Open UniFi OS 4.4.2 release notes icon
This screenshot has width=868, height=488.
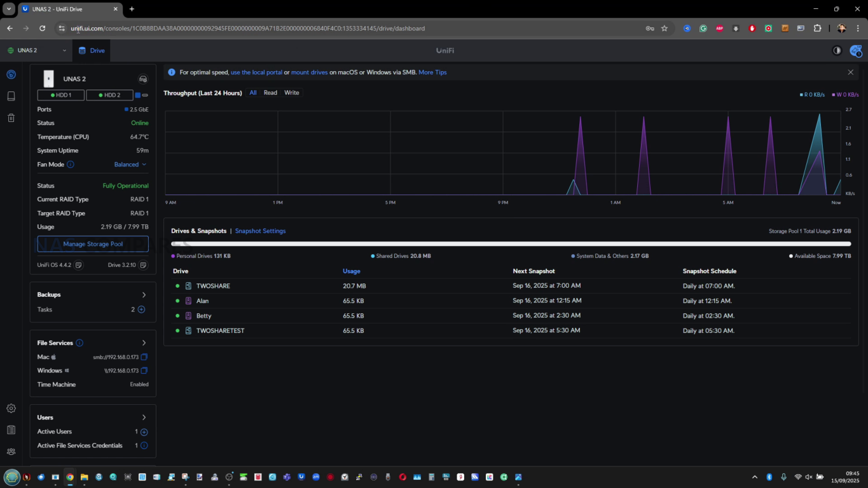tap(78, 265)
